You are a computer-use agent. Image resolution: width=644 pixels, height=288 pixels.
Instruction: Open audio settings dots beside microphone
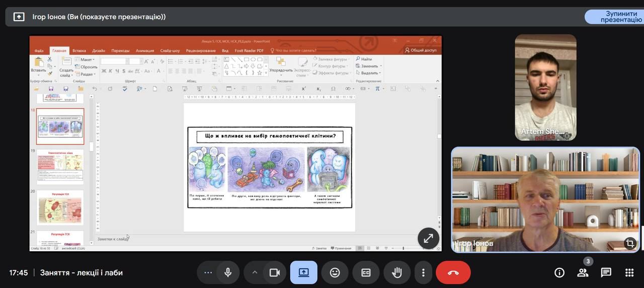click(208, 272)
